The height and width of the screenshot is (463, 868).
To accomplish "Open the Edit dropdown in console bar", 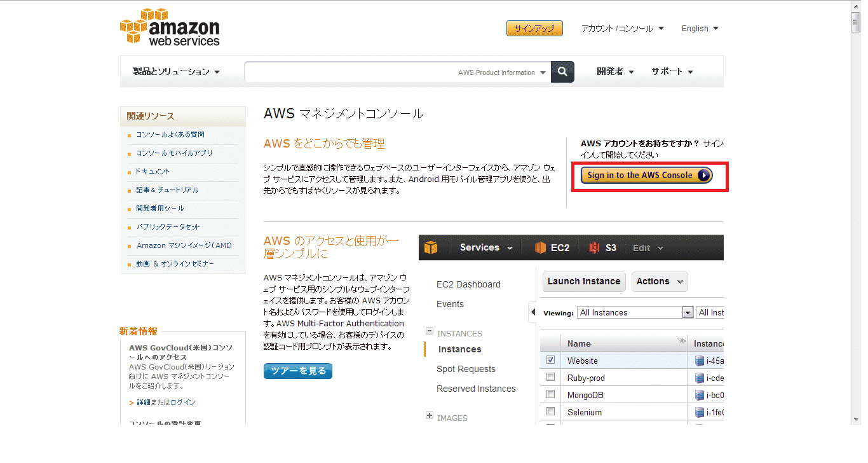I will coord(648,248).
